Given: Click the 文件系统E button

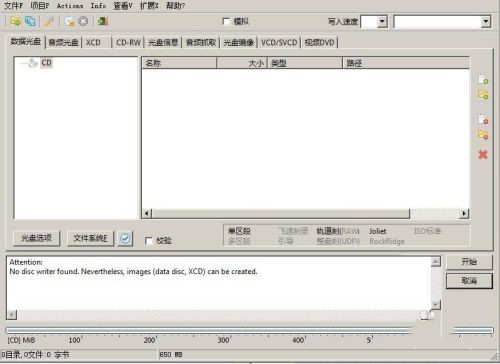Looking at the screenshot, I should (91, 238).
